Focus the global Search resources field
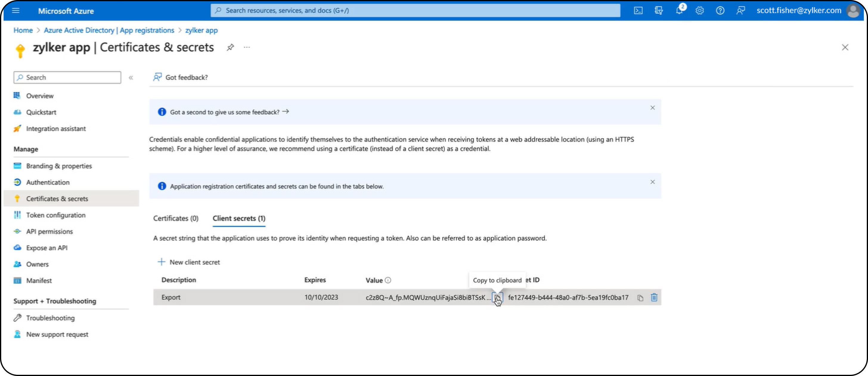Image resolution: width=868 pixels, height=376 pixels. 415,10
